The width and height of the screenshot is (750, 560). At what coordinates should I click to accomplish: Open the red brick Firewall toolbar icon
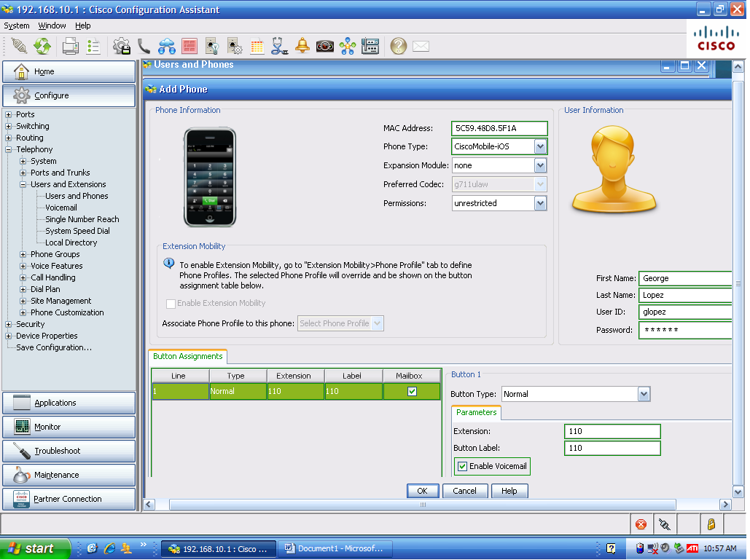click(190, 47)
